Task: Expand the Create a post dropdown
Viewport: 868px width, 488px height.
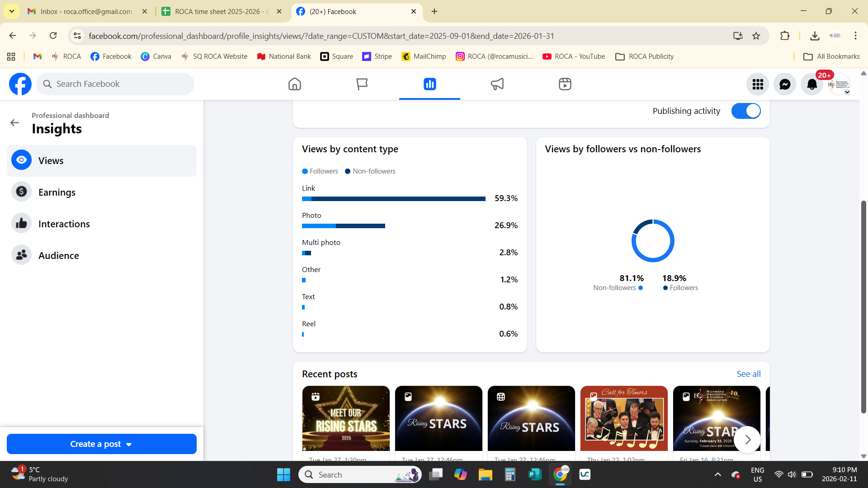Action: tap(129, 445)
